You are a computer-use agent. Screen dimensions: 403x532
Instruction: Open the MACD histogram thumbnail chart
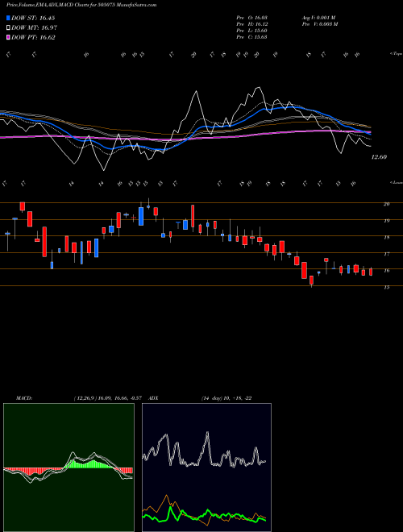click(x=69, y=468)
